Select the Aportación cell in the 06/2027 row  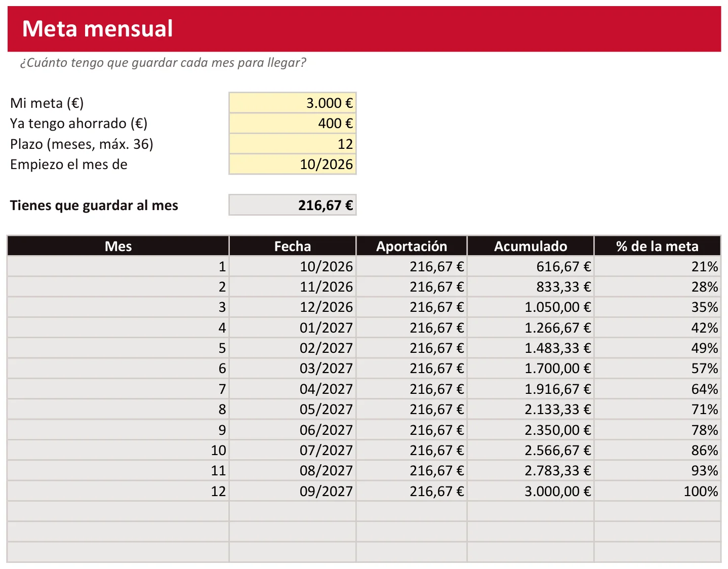tap(412, 430)
